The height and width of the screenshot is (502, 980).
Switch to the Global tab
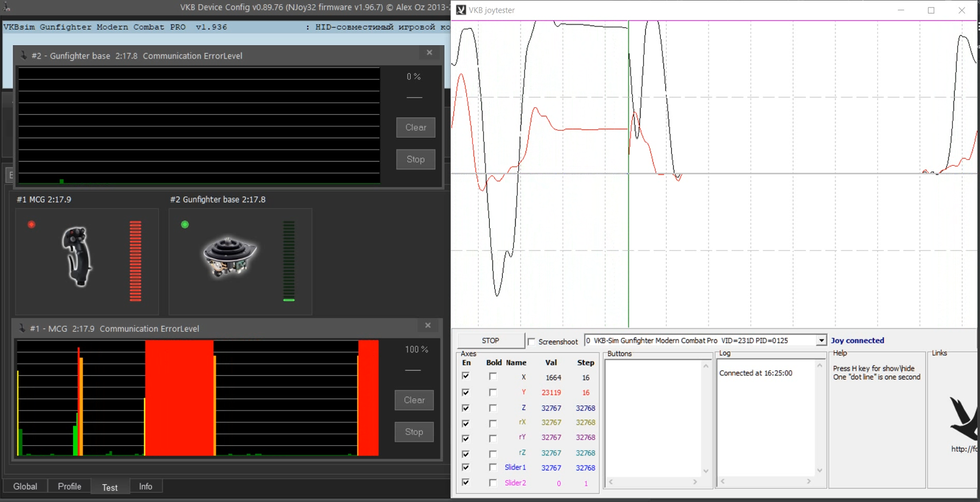[x=25, y=487]
